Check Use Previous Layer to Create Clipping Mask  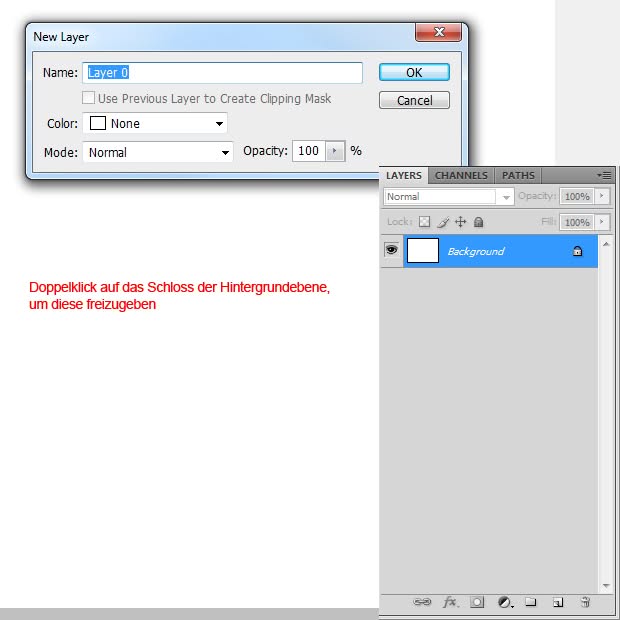88,98
